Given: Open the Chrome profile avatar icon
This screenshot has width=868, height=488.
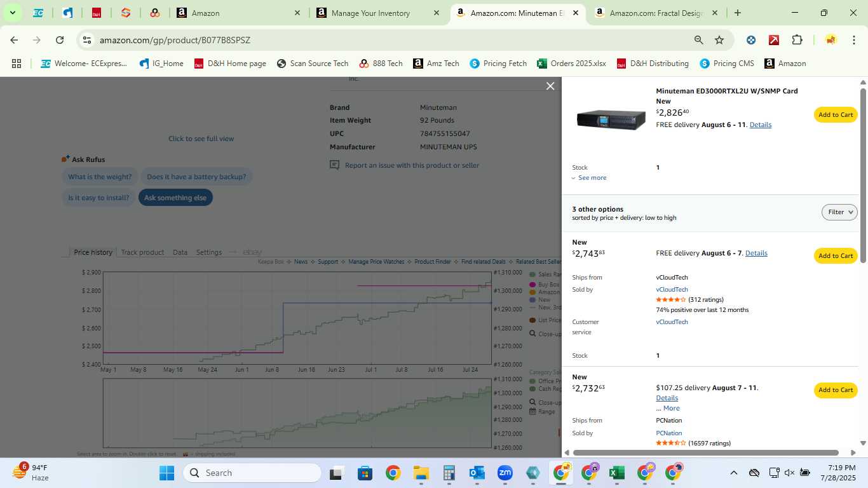Looking at the screenshot, I should click(831, 40).
